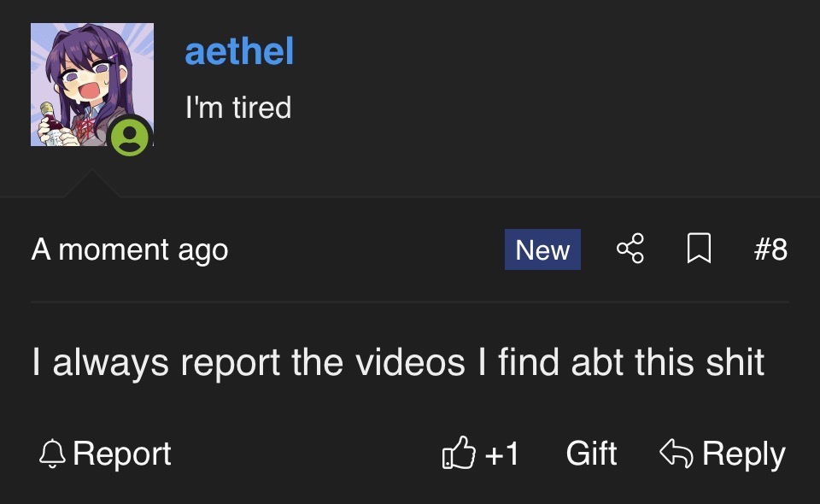
Task: Click the Reply text button
Action: (744, 454)
